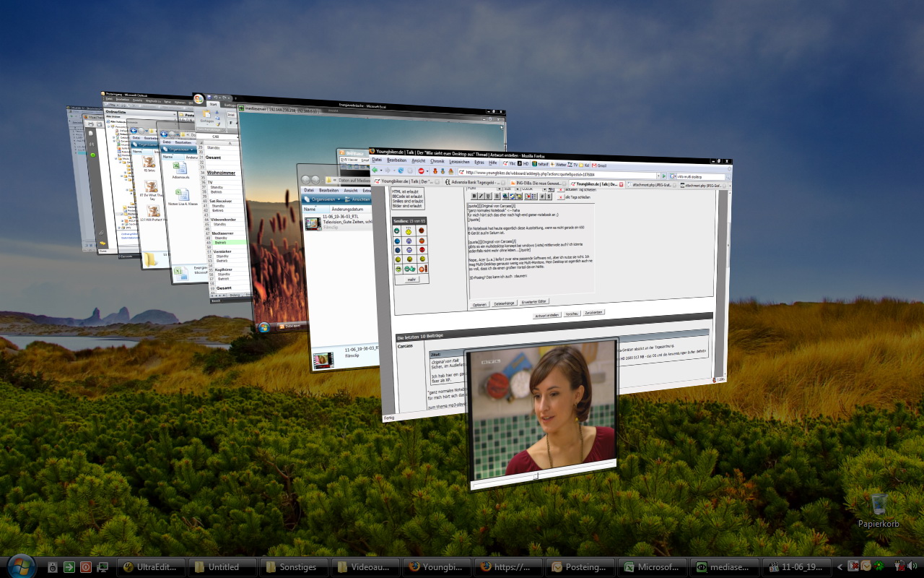The image size is (924, 578).
Task: Click Papierkorb recycle bin desktop icon
Action: click(x=879, y=509)
